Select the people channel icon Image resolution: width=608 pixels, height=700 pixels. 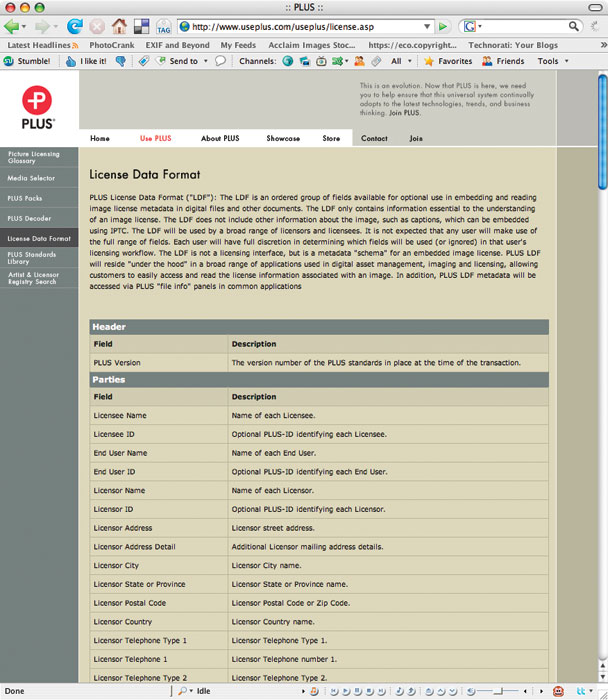(359, 61)
